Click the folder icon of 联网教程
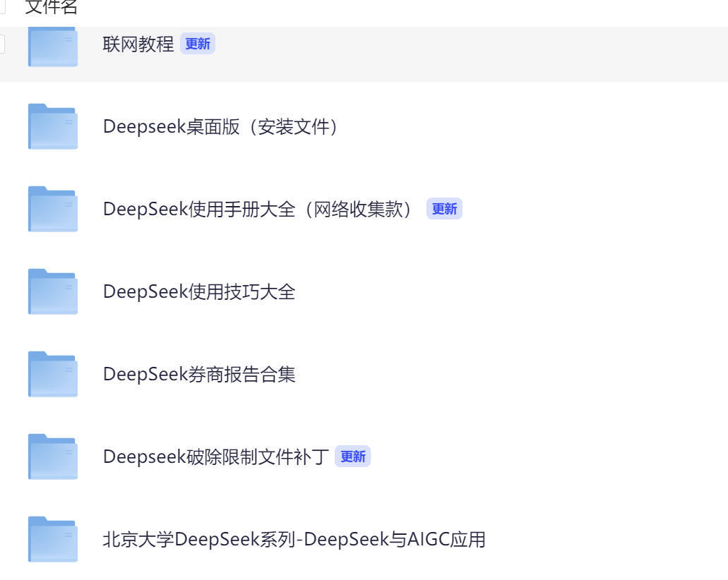728x580 pixels. (52, 44)
